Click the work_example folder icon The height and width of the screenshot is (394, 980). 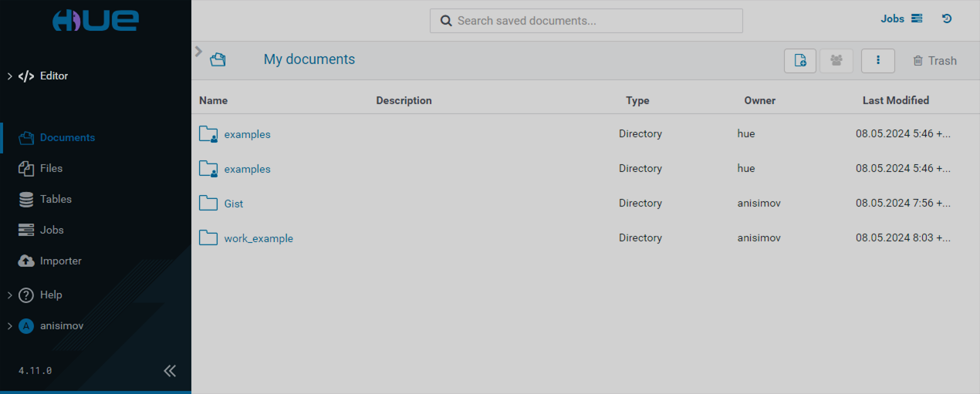click(208, 237)
